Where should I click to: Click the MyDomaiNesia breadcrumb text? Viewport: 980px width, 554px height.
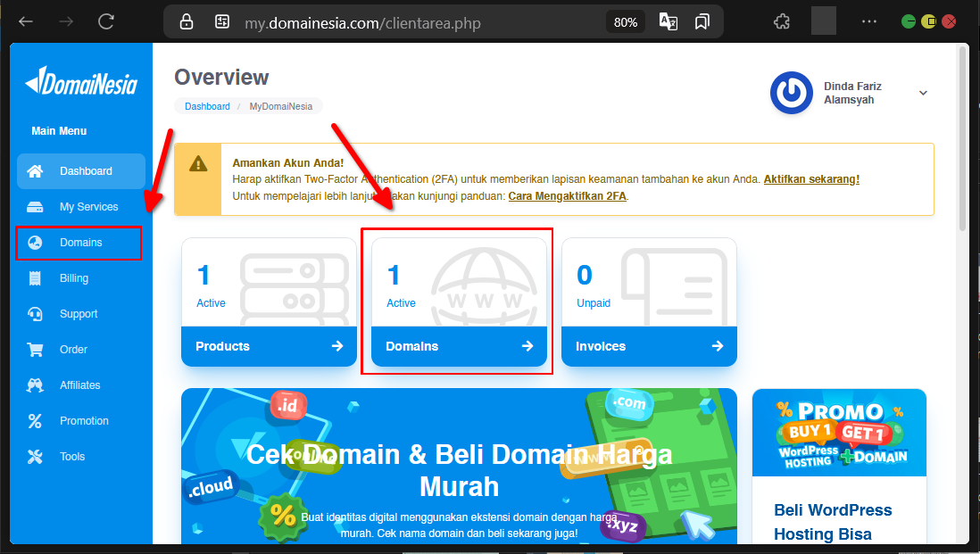click(x=280, y=106)
